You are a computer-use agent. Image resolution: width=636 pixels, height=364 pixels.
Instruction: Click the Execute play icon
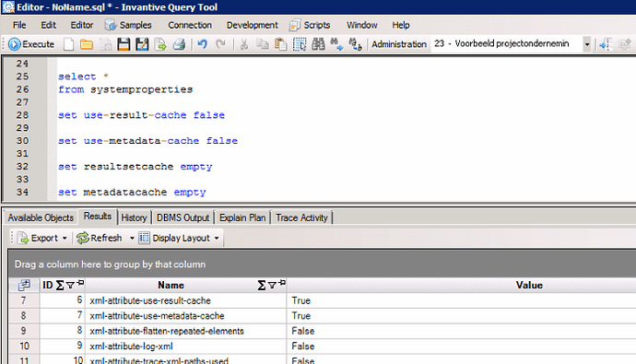[14, 44]
